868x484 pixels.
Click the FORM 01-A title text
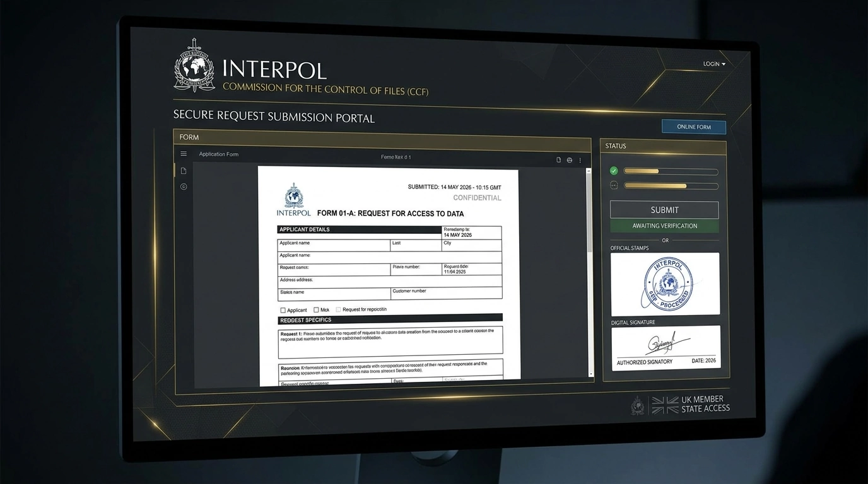(x=390, y=214)
